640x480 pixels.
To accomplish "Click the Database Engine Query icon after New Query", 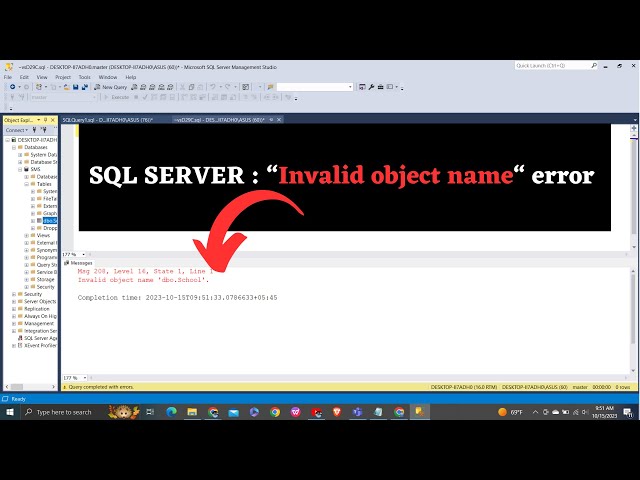I will point(134,87).
